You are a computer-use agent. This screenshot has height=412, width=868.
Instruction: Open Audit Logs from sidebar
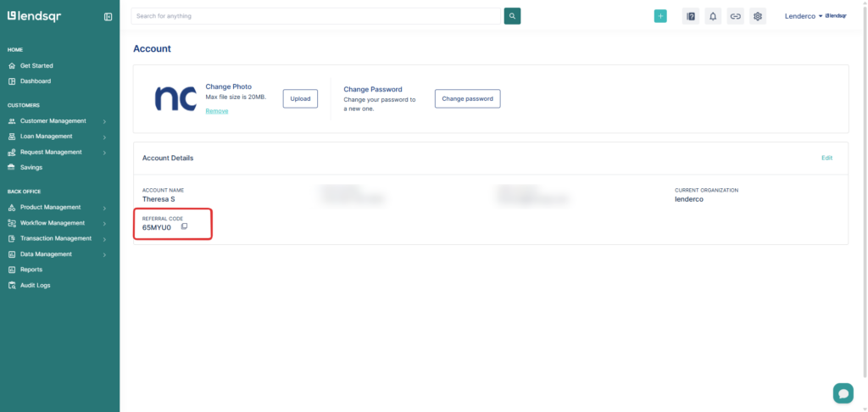click(x=35, y=285)
